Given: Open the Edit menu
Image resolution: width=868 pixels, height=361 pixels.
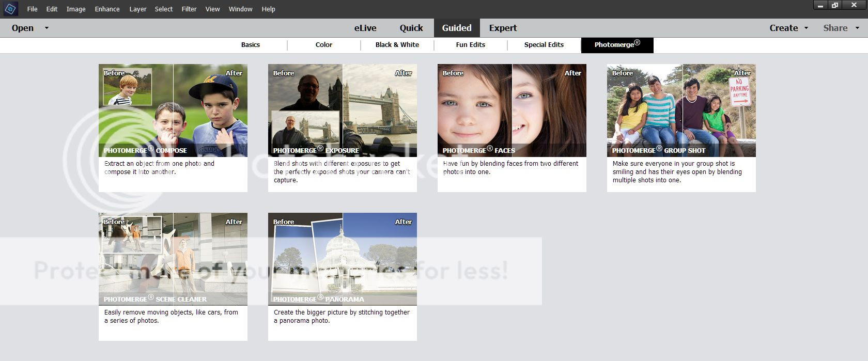Looking at the screenshot, I should point(52,9).
